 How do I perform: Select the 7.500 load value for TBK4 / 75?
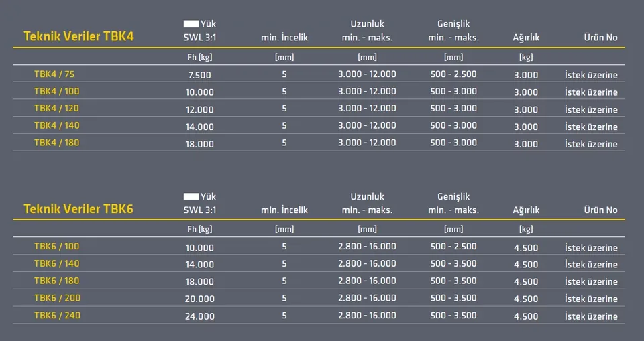pyautogui.click(x=199, y=75)
